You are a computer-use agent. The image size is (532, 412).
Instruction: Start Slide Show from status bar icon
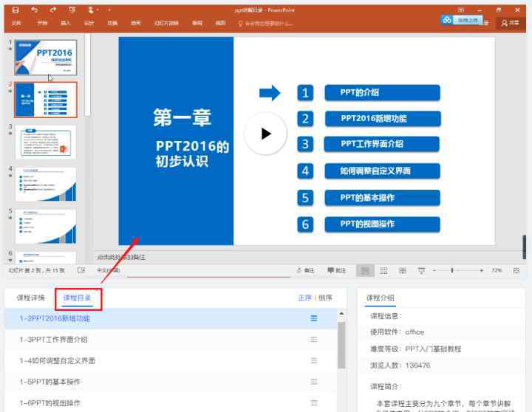421,270
